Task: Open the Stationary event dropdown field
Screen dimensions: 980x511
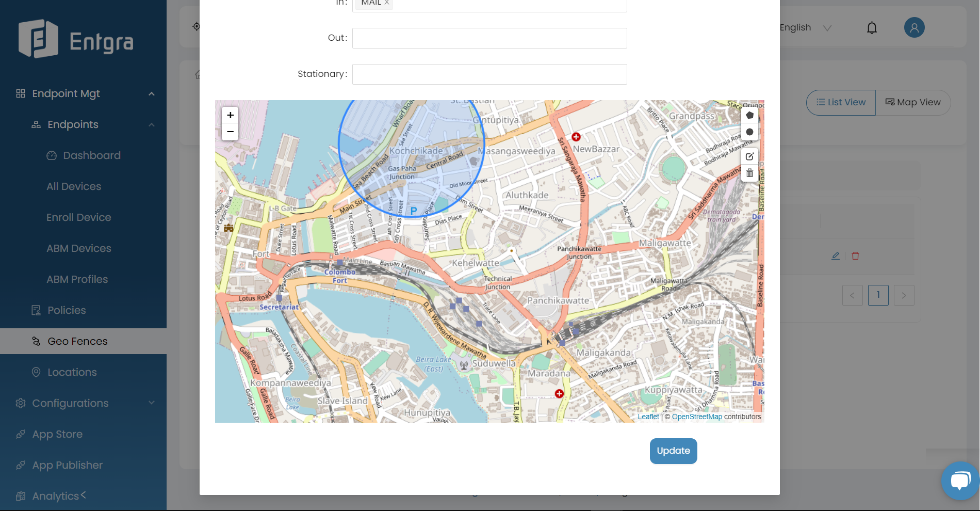Action: pos(489,74)
